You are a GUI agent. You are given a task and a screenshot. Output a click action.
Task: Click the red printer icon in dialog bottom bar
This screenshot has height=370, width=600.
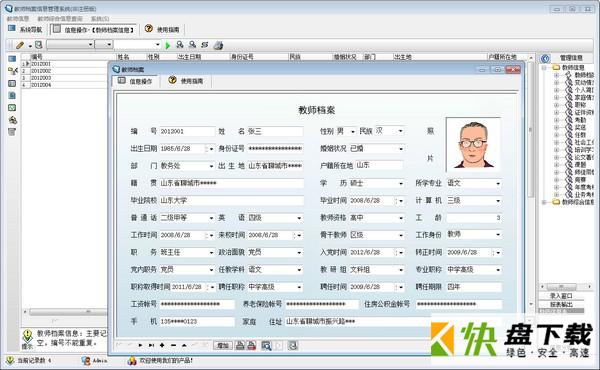pos(251,346)
